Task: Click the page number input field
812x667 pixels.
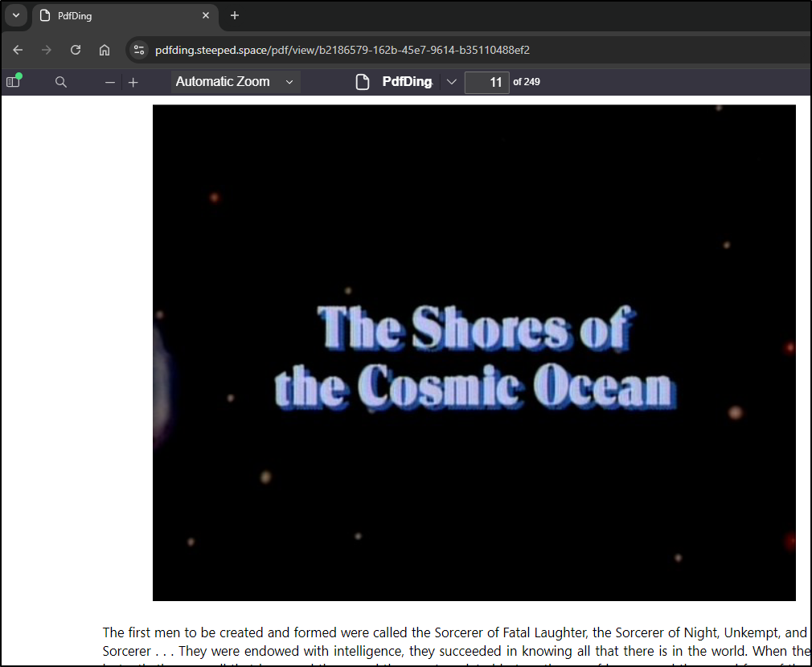Action: [x=486, y=82]
